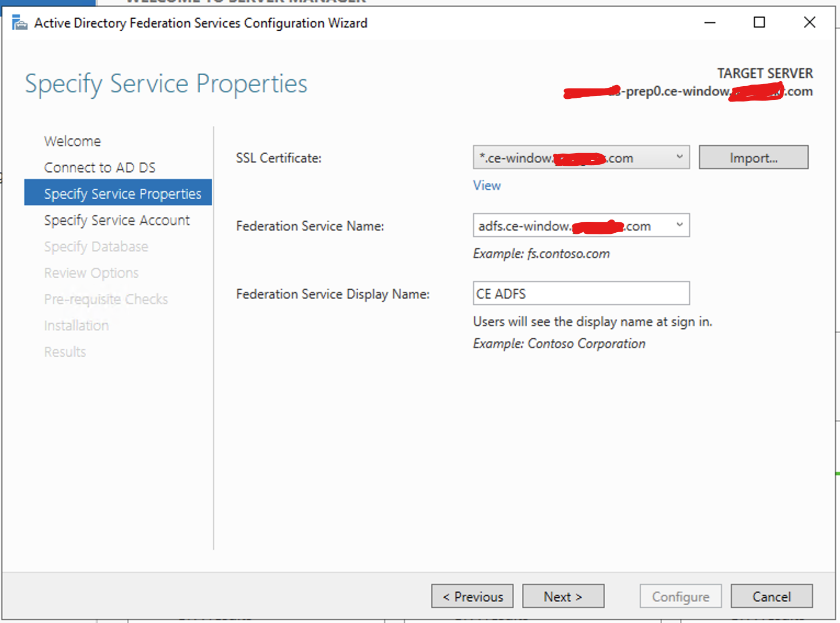Click the Import... button
The height and width of the screenshot is (623, 840).
(x=753, y=158)
